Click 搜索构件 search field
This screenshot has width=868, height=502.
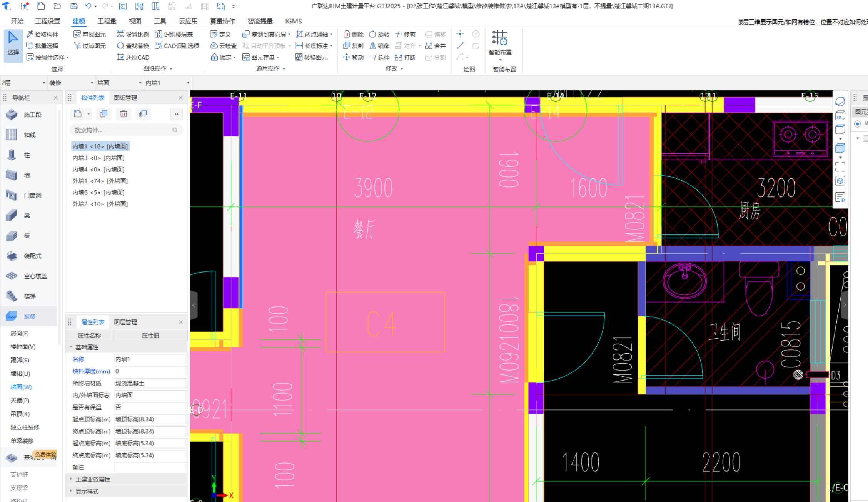[126, 130]
